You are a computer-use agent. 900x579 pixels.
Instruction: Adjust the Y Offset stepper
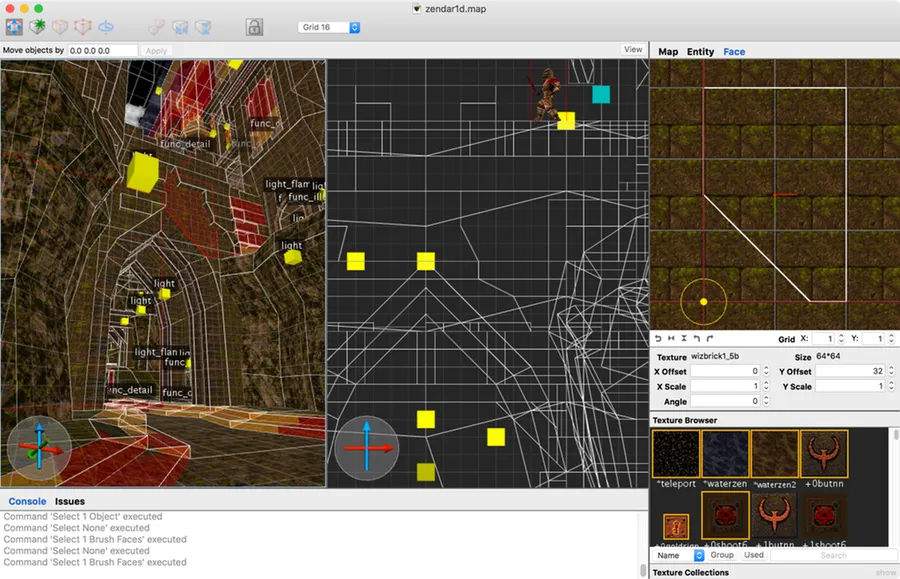point(891,371)
